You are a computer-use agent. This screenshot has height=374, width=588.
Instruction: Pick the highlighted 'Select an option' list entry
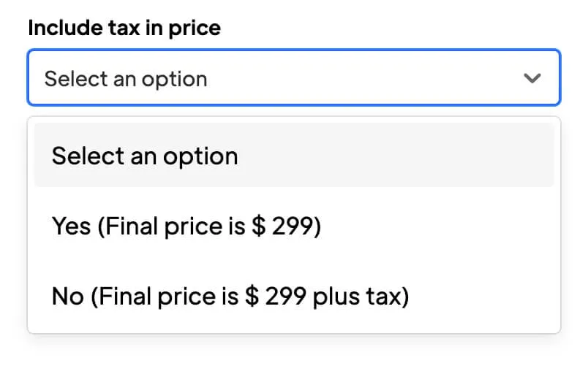[145, 156]
